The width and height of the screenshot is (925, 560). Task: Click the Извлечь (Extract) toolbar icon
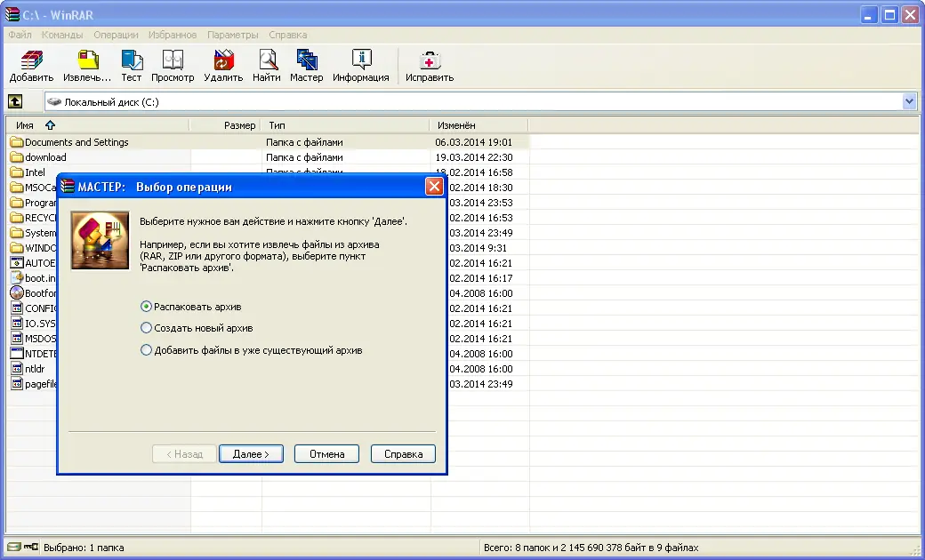coord(88,60)
